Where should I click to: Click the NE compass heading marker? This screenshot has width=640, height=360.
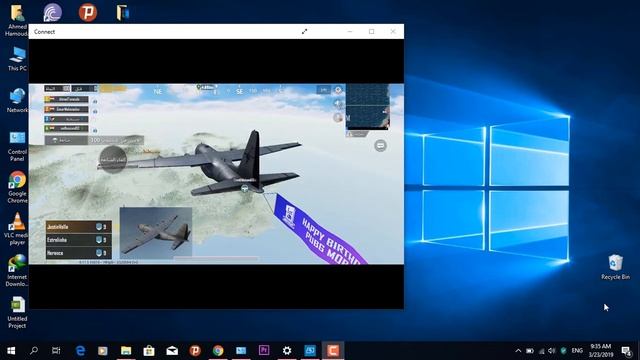point(158,91)
